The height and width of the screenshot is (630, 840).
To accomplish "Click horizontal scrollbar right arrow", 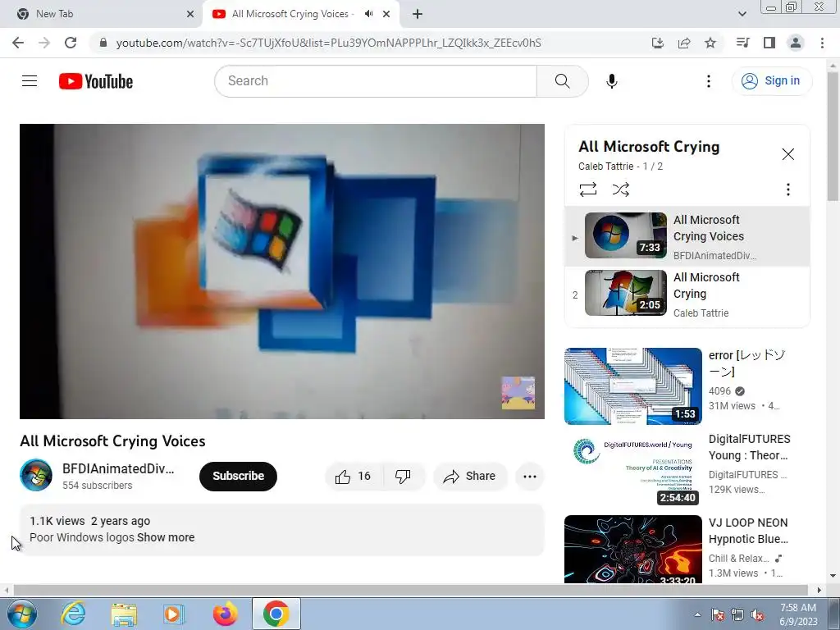I will pos(819,590).
